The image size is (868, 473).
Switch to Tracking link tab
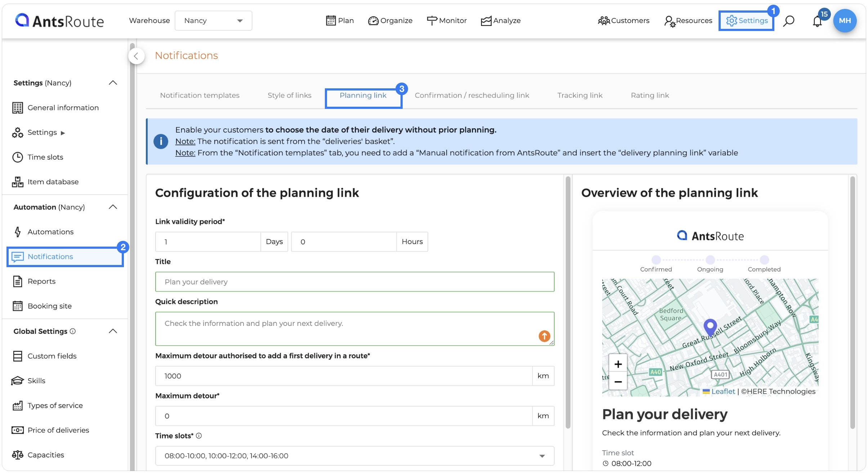click(580, 95)
